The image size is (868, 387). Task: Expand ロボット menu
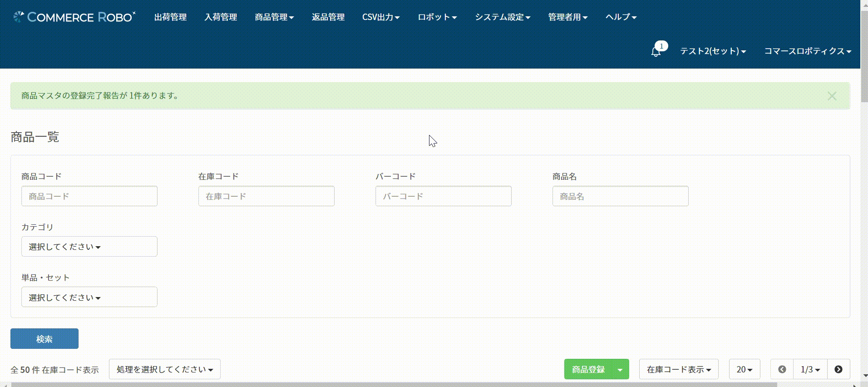[x=437, y=17]
